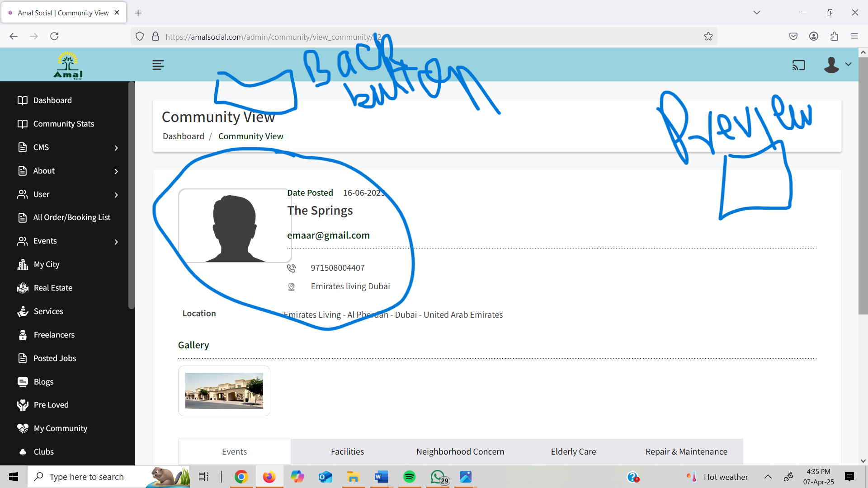Toggle the sidebar hamburger menu icon
The height and width of the screenshot is (488, 868).
[158, 65]
